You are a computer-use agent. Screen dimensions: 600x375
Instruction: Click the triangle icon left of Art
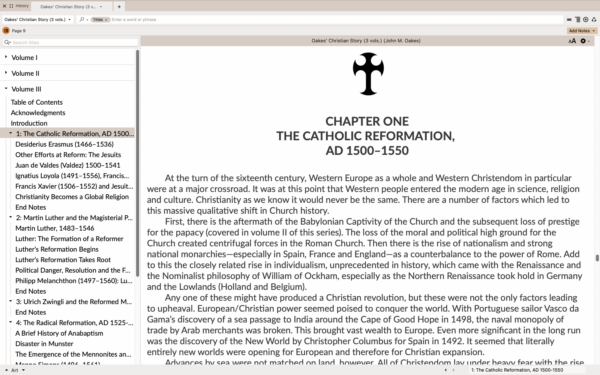(6, 370)
